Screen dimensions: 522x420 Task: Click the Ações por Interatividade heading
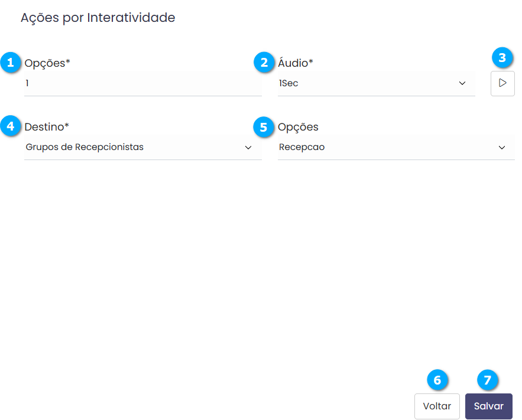coord(98,18)
